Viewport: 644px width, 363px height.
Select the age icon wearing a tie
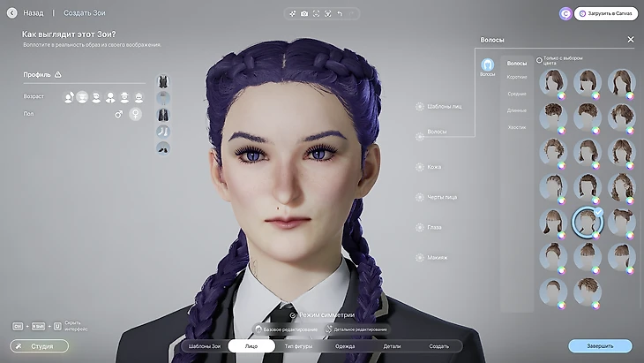110,97
